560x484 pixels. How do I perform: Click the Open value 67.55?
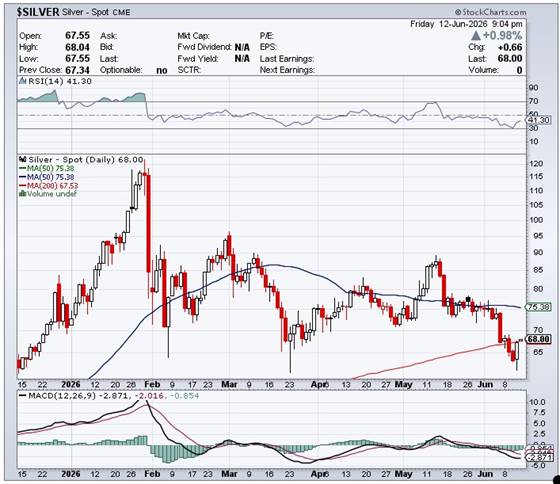tap(77, 35)
